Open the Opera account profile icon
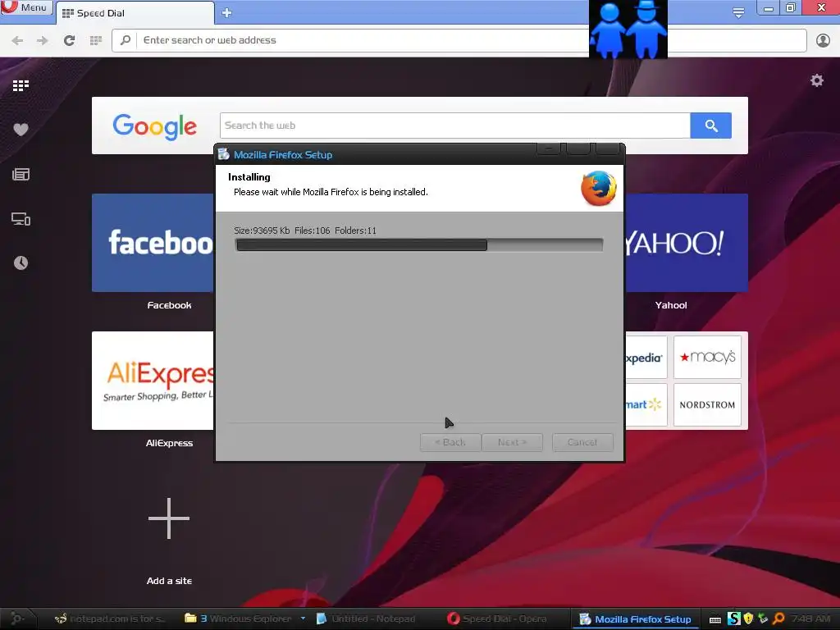Image resolution: width=840 pixels, height=630 pixels. pyautogui.click(x=823, y=40)
